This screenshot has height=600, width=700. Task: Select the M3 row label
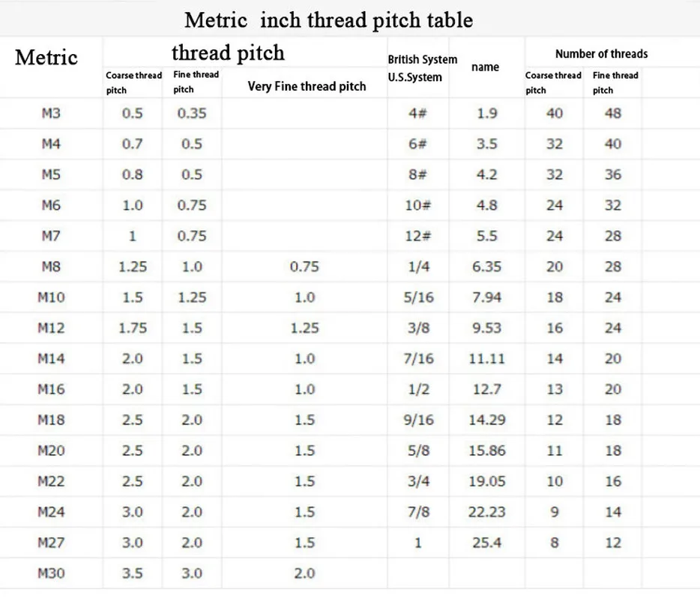(51, 114)
